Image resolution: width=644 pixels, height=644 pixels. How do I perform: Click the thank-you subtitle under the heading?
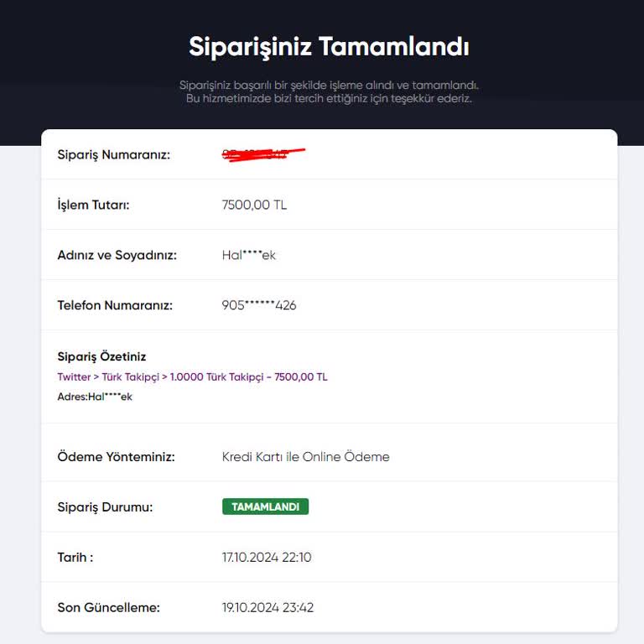click(329, 91)
